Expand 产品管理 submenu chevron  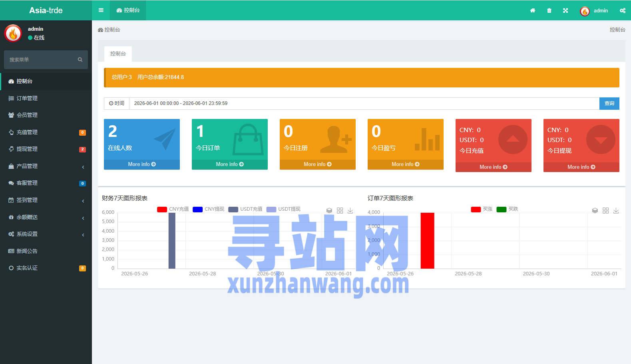point(83,167)
